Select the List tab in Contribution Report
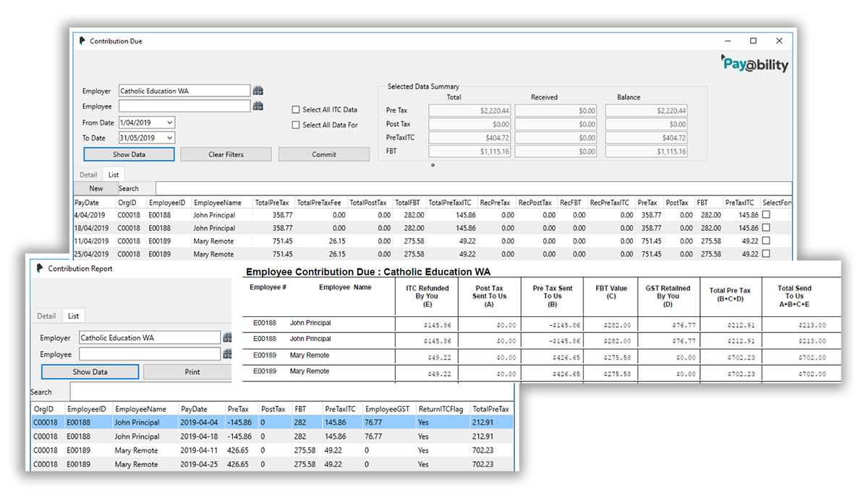868x501 pixels. [x=73, y=316]
